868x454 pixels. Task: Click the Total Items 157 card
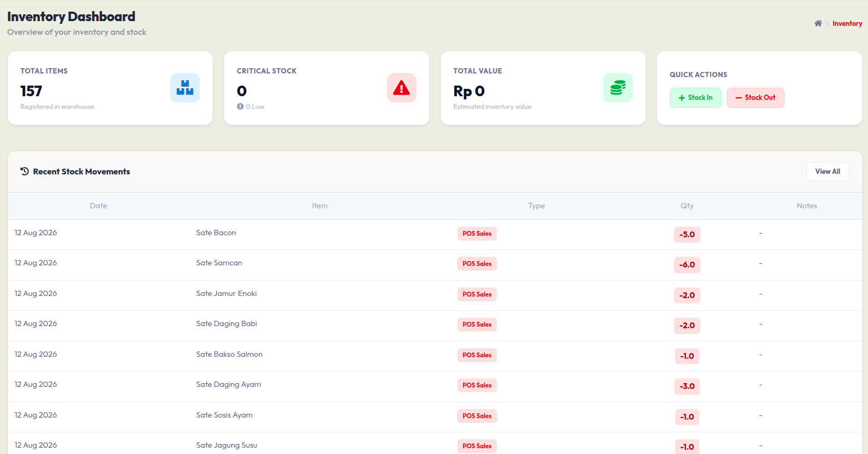click(x=110, y=88)
